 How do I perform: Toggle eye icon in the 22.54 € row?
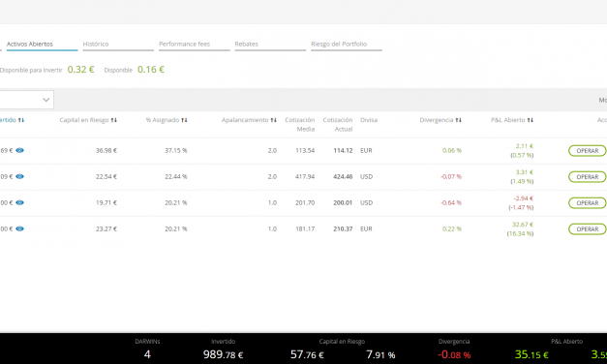coord(19,176)
